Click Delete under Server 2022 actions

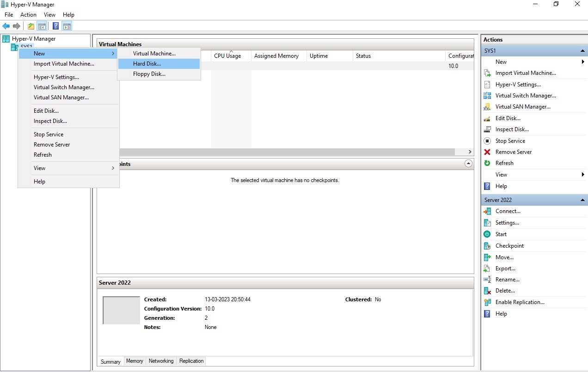[x=505, y=291]
